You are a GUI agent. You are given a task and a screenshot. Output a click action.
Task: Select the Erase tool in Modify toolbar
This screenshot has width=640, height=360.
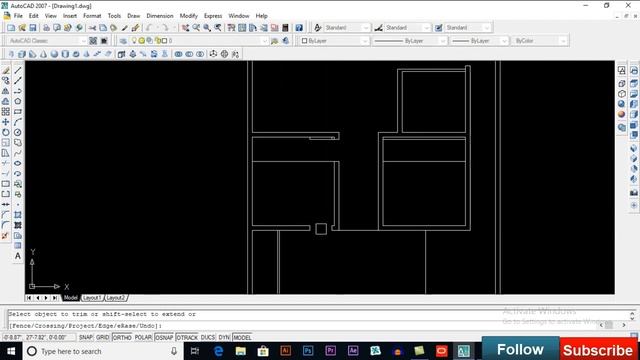(x=6, y=71)
